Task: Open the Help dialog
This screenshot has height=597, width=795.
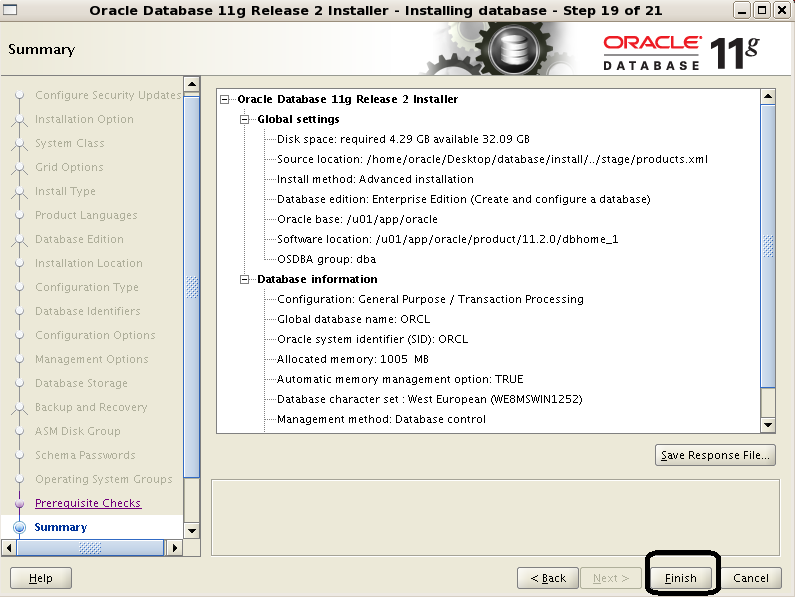Action: point(41,578)
